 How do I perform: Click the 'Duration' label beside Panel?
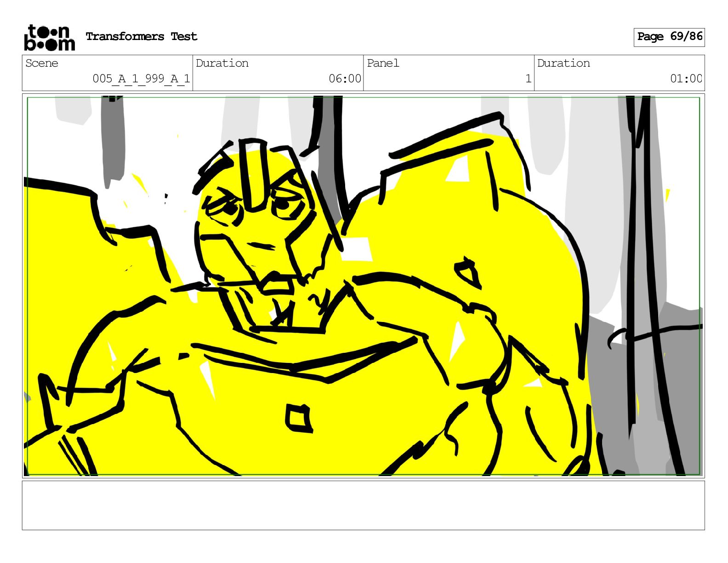pyautogui.click(x=563, y=63)
